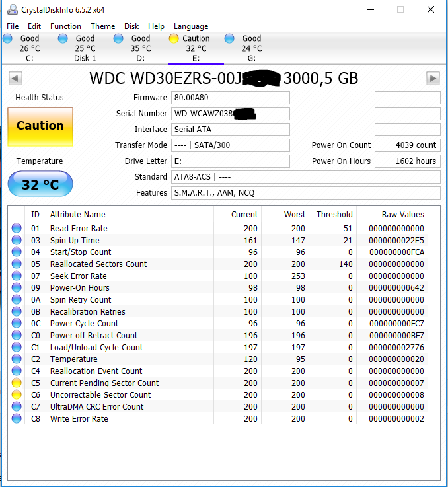Select raw value 0000000022E5 for Spin-Up Time
This screenshot has width=448, height=487.
tap(396, 240)
